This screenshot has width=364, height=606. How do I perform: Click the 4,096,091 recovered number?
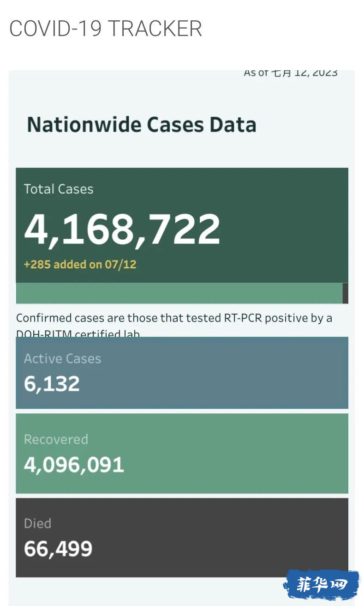pyautogui.click(x=74, y=465)
